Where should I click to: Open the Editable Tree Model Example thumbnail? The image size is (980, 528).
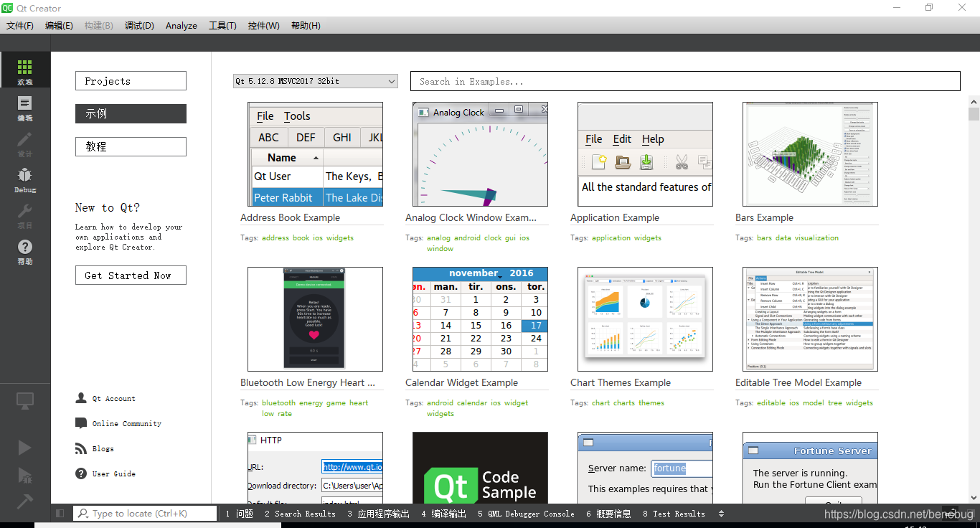pyautogui.click(x=810, y=319)
